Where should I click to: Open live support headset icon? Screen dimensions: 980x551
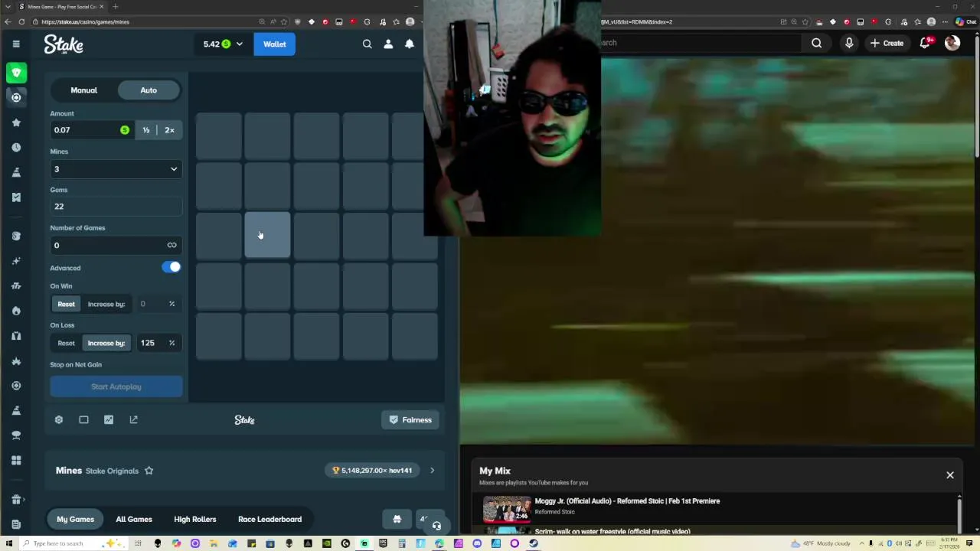click(x=436, y=526)
